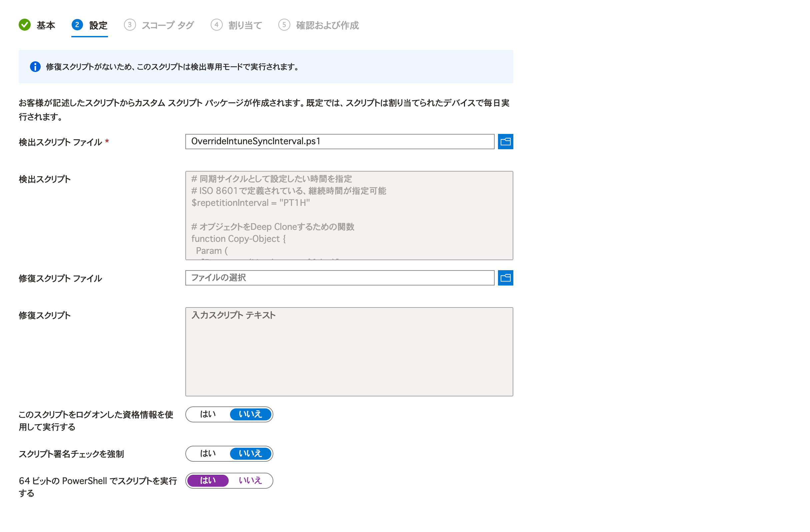
Task: Click step 4 circle icon for 割り当て
Action: [216, 25]
